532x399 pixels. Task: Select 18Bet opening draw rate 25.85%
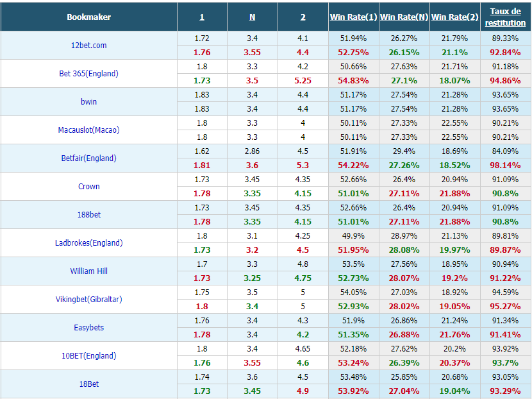pyautogui.click(x=404, y=377)
